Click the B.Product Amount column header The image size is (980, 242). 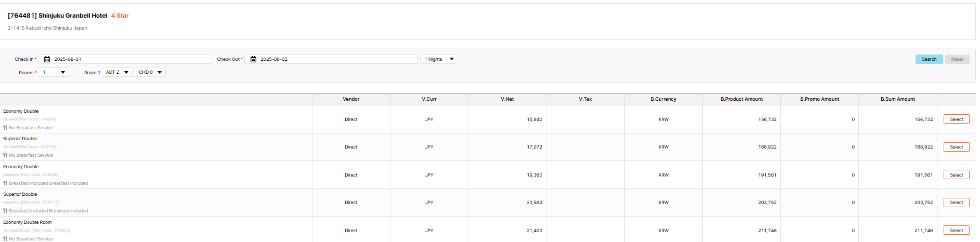point(741,99)
